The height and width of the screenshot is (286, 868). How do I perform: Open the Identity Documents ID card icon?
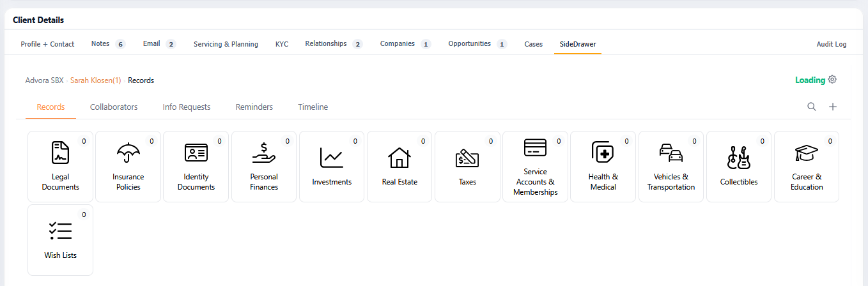coord(196,153)
